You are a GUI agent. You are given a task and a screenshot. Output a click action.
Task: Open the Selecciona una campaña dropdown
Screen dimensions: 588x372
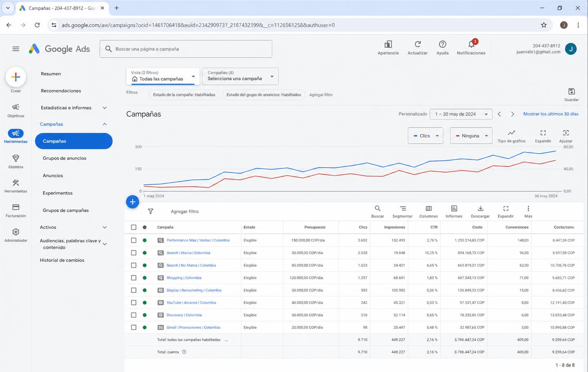(241, 76)
